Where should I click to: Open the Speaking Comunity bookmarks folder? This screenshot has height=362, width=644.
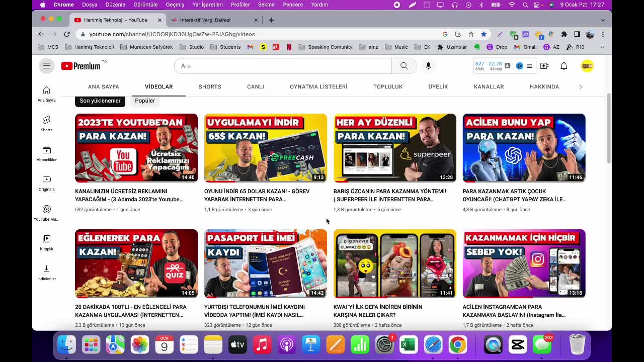[325, 47]
